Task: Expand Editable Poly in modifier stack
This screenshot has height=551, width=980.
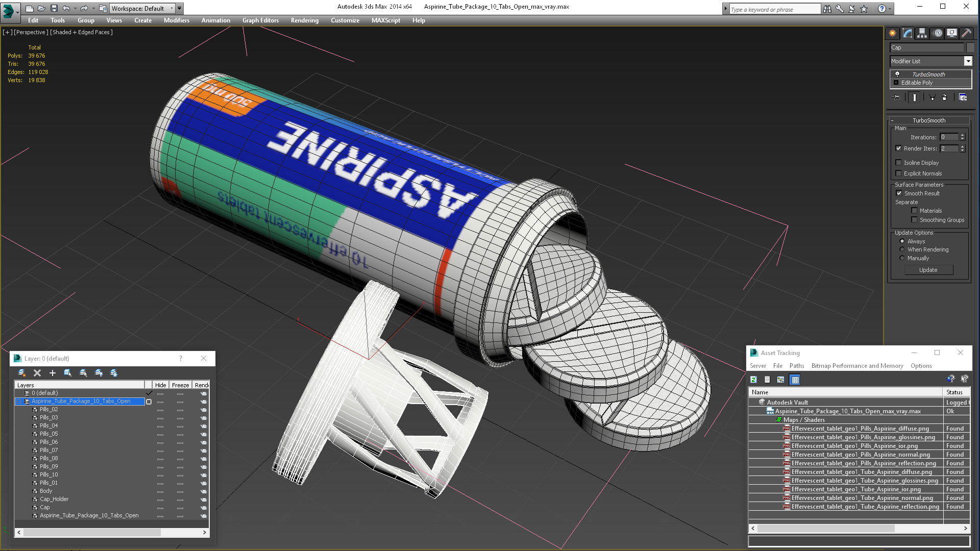Action: coord(896,83)
